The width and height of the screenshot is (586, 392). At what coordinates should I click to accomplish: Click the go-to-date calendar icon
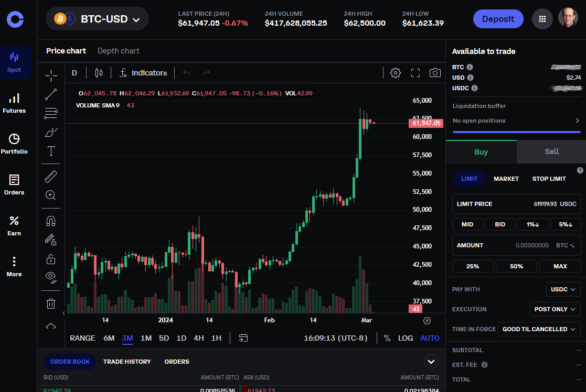(x=243, y=338)
